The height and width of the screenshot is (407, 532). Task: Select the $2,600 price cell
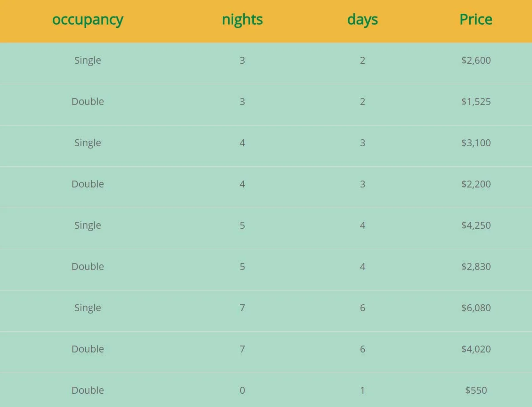476,60
